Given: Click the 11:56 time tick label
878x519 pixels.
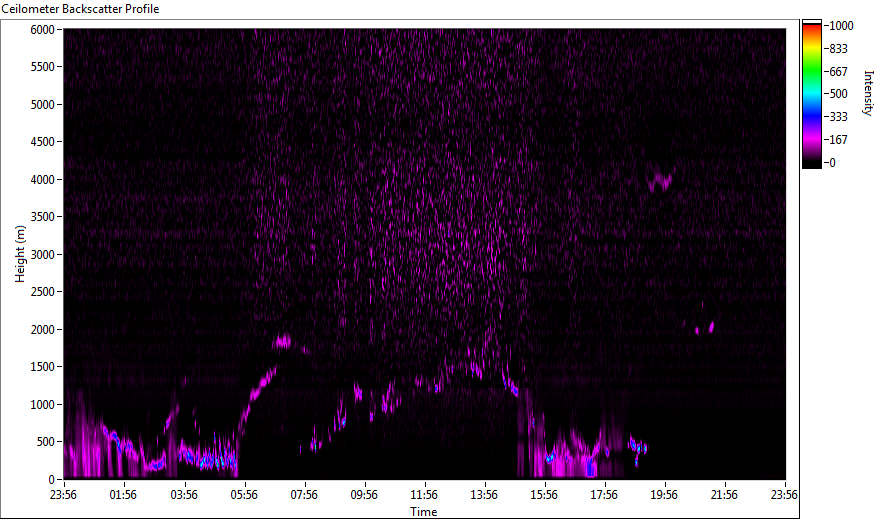Looking at the screenshot, I should (424, 495).
